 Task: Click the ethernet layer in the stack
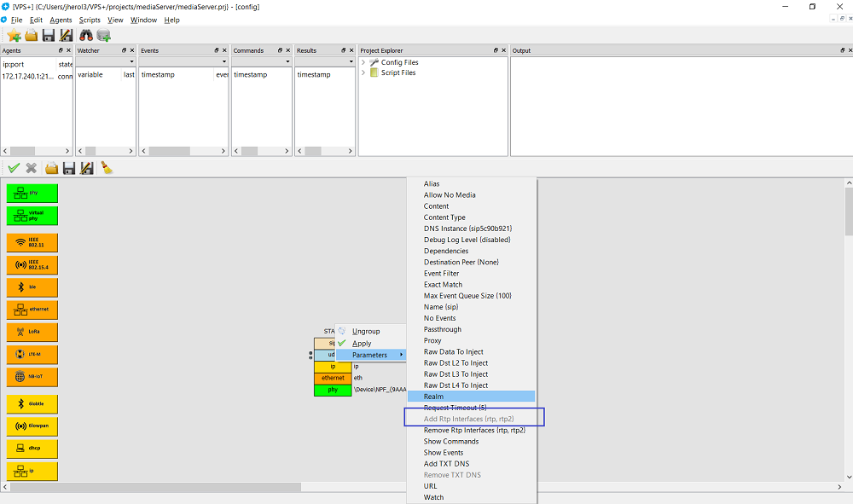point(333,378)
